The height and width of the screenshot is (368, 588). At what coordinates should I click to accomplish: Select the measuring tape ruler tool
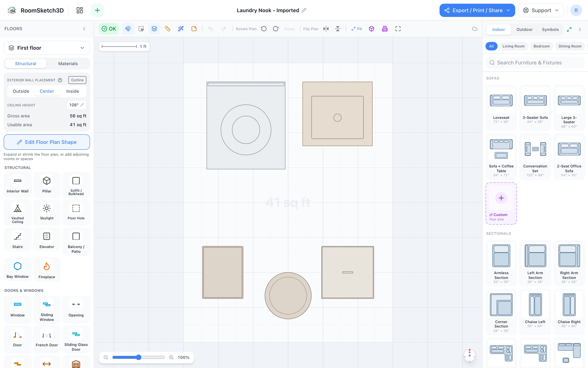click(x=167, y=29)
